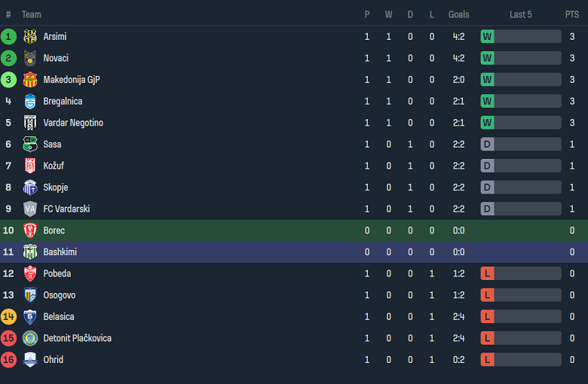Image resolution: width=588 pixels, height=384 pixels.
Task: Sort table by PTS column header
Action: pyautogui.click(x=571, y=14)
